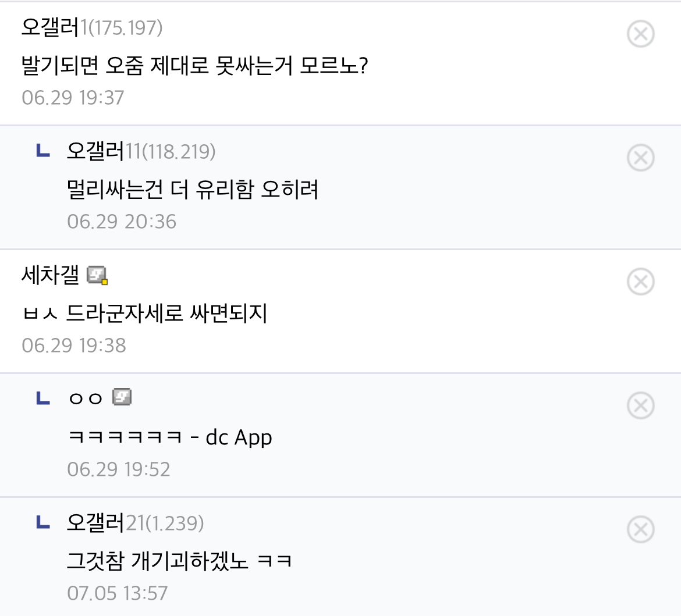Delete the ㅇㅇ reply with dc App
This screenshot has height=616, width=681.
pos(641,405)
